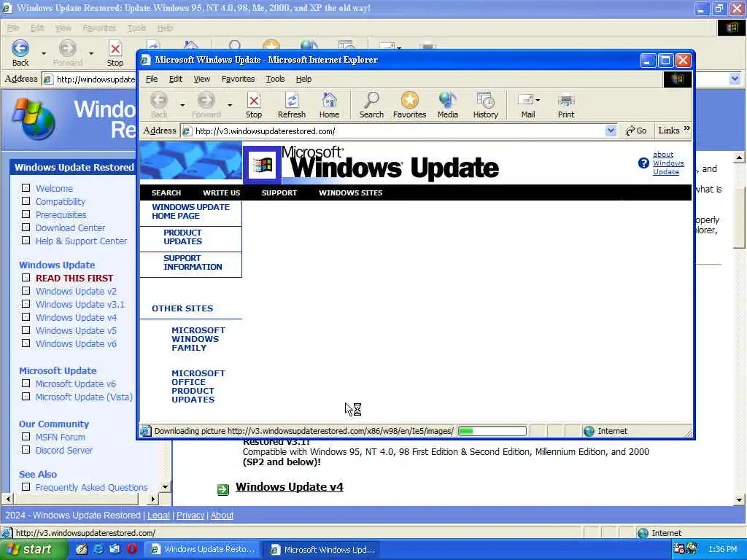Toggle the box beside Welcome
Viewport: 747px width, 560px height.
click(x=26, y=188)
